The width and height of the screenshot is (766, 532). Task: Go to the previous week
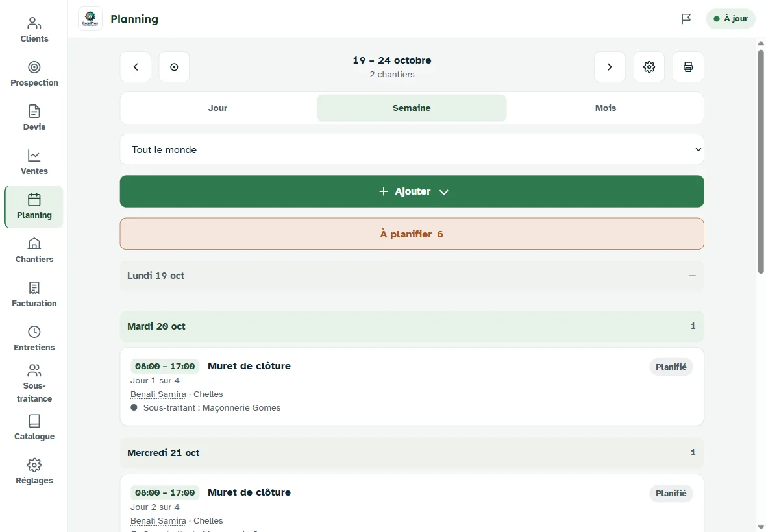point(136,67)
